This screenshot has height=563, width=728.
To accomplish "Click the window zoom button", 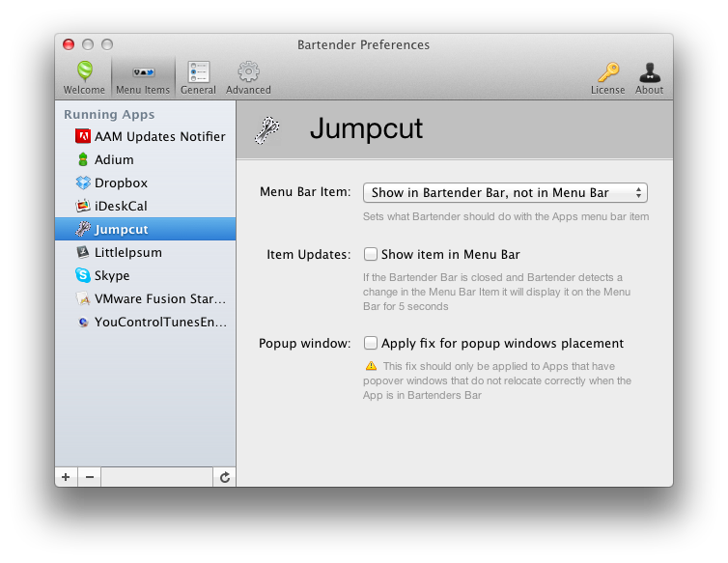I will click(x=107, y=44).
